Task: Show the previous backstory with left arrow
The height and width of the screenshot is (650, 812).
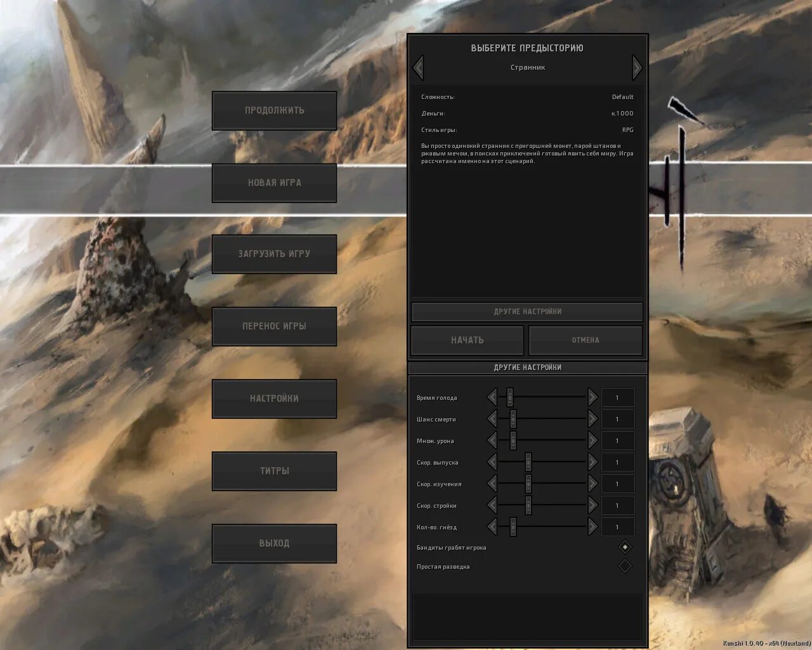Action: (x=418, y=67)
